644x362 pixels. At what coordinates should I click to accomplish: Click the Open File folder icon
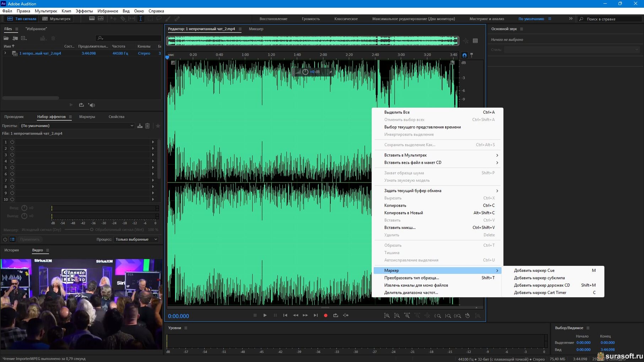(6, 38)
